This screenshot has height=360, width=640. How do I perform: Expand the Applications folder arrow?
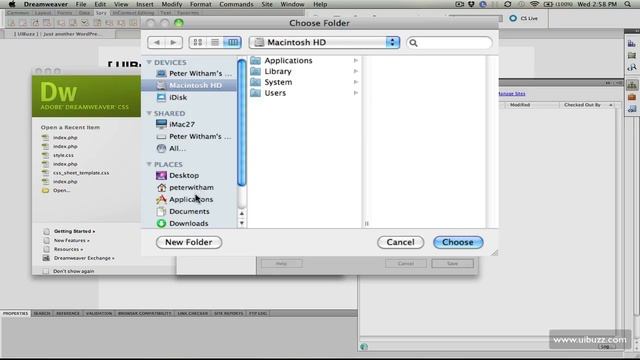356,60
